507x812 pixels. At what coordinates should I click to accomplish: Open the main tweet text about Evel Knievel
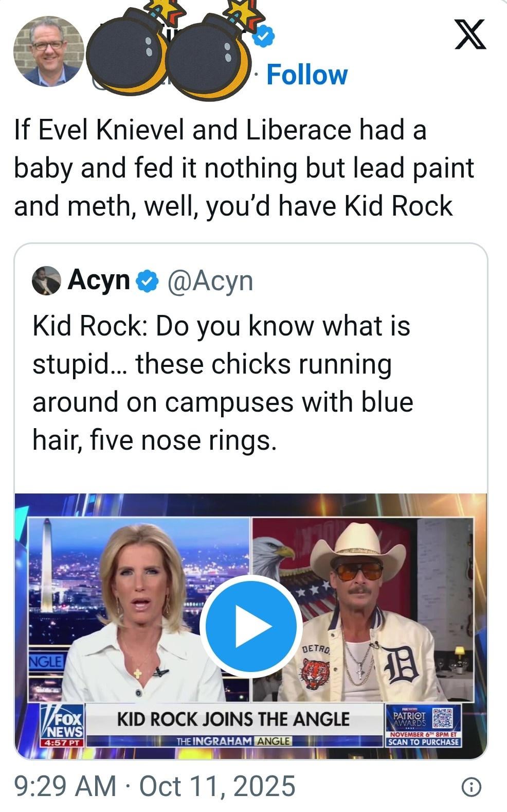243,168
